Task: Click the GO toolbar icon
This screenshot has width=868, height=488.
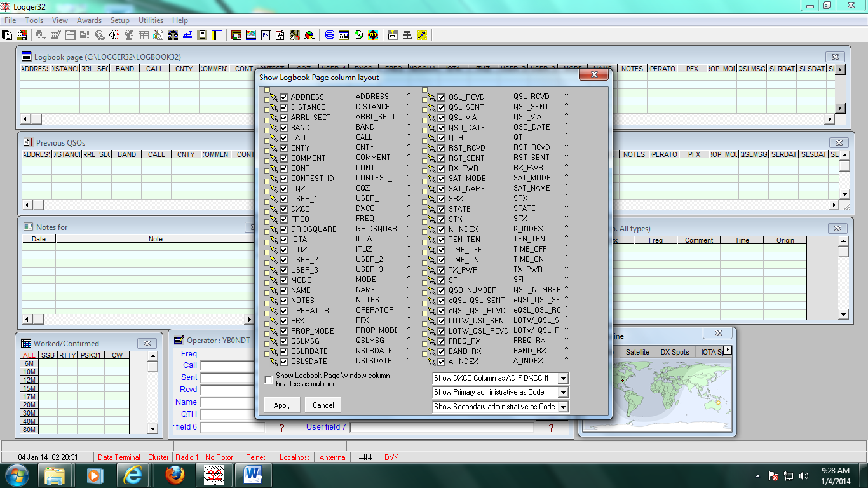Action: point(373,35)
